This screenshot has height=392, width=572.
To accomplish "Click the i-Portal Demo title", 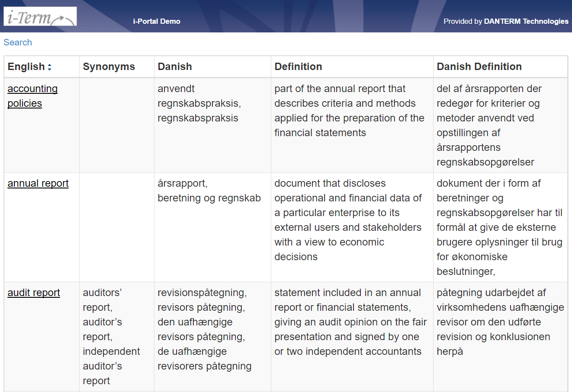I will point(157,21).
